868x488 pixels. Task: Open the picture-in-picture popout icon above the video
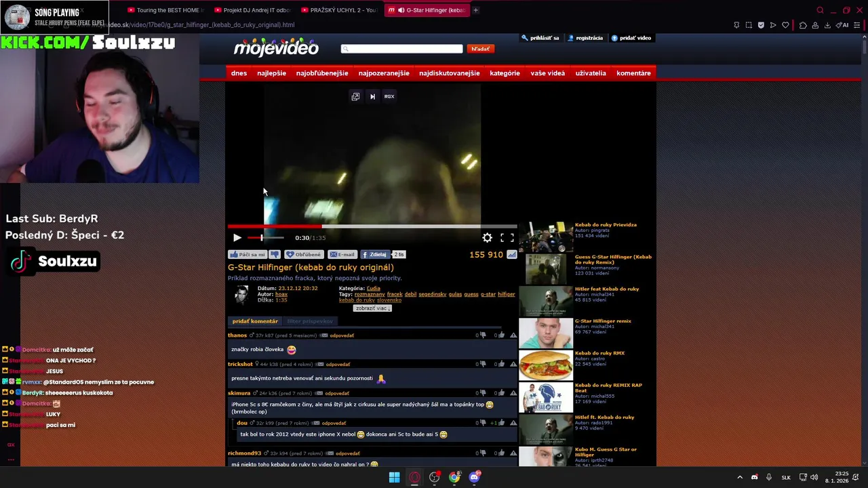(x=355, y=96)
